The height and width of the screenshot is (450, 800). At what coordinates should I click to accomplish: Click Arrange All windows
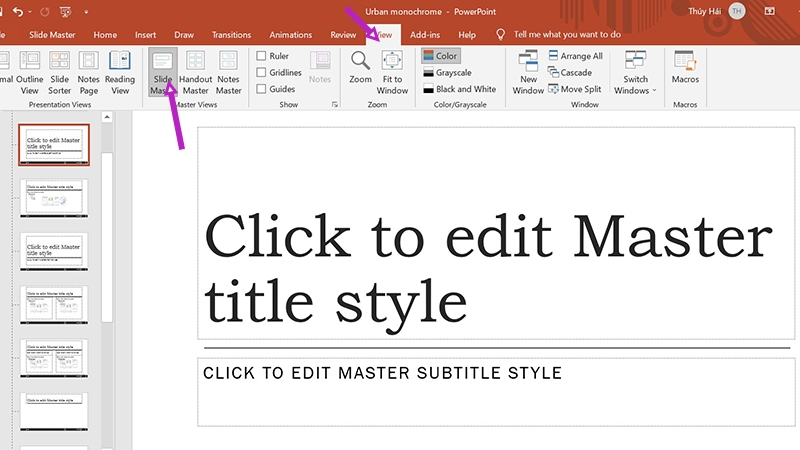pos(575,56)
